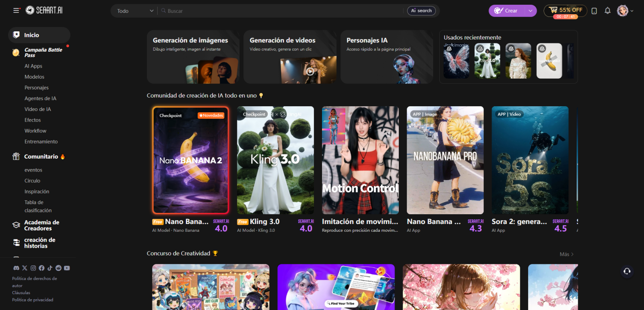Click the 'Ai search' button
The height and width of the screenshot is (310, 644).
[421, 11]
